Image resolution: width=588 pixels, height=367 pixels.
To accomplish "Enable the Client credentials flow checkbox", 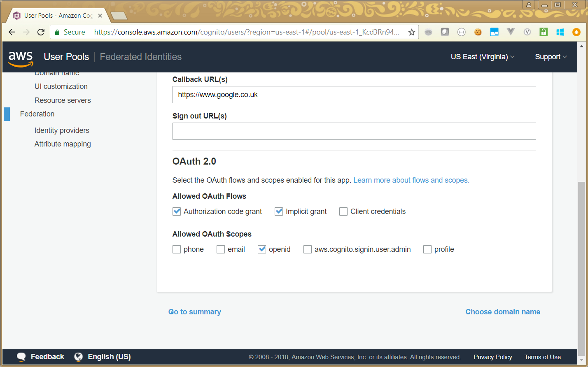I will 343,211.
